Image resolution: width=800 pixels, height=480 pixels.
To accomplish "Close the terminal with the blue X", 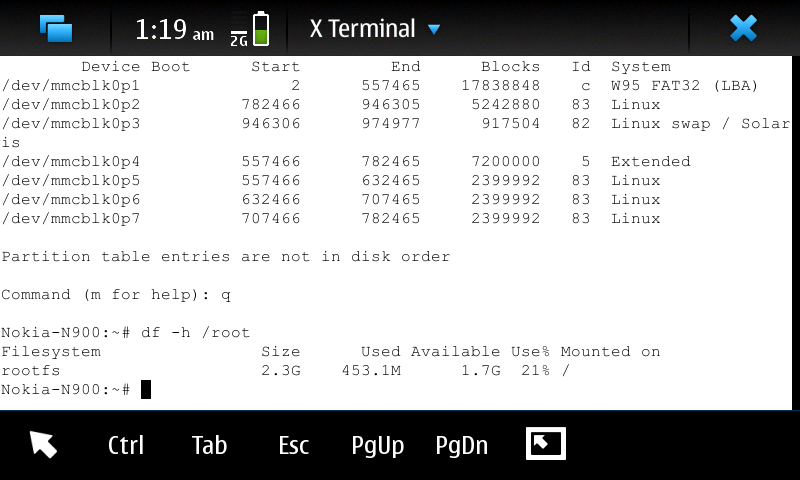I will [x=743, y=28].
